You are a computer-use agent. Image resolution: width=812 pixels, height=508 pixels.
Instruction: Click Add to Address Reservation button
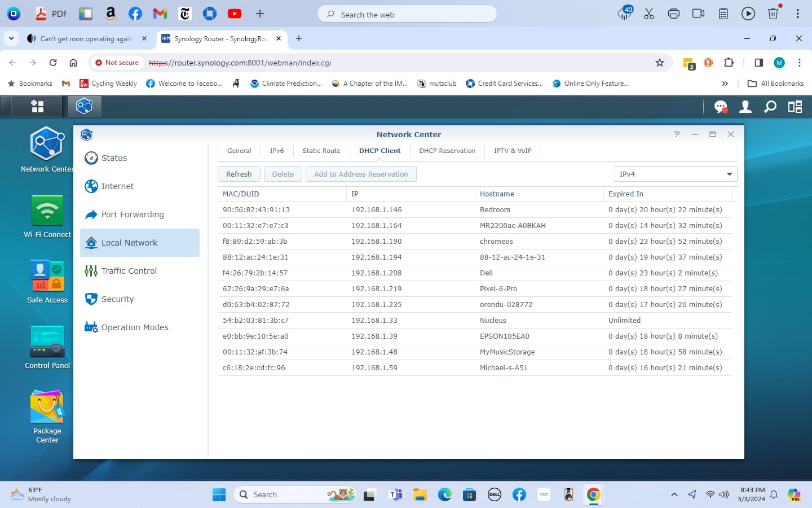(x=361, y=174)
